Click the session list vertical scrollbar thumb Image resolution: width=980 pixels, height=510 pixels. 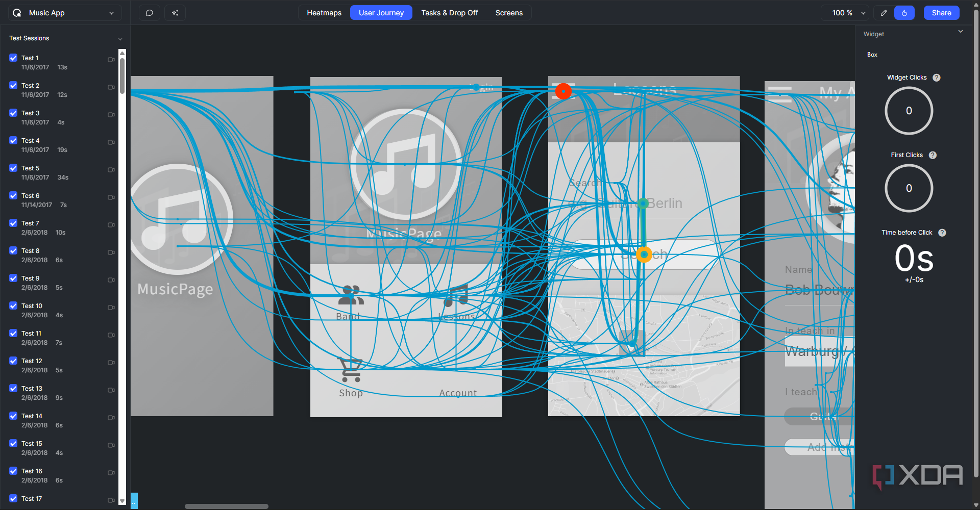click(122, 75)
